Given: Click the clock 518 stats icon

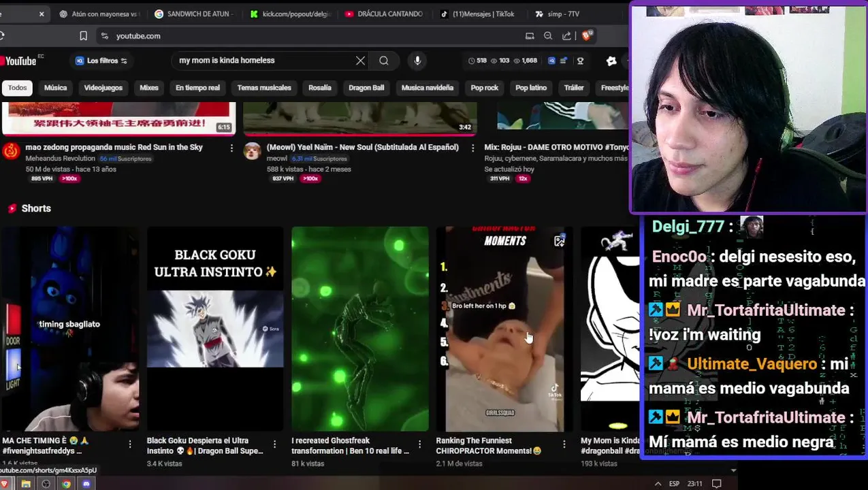Looking at the screenshot, I should [471, 61].
